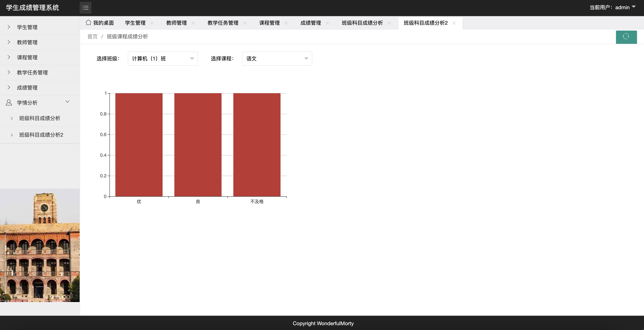The height and width of the screenshot is (330, 644).
Task: Expand 成绩管理 in the sidebar
Action: click(x=27, y=88)
